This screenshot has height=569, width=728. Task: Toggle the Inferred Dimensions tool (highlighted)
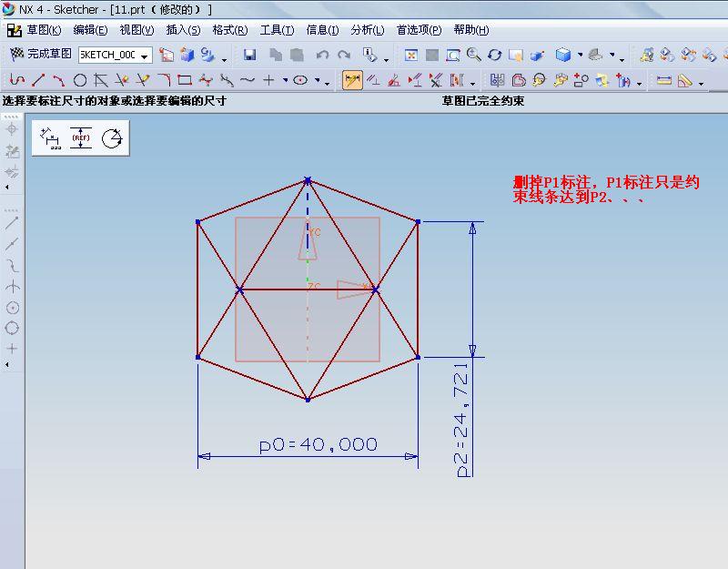(352, 80)
